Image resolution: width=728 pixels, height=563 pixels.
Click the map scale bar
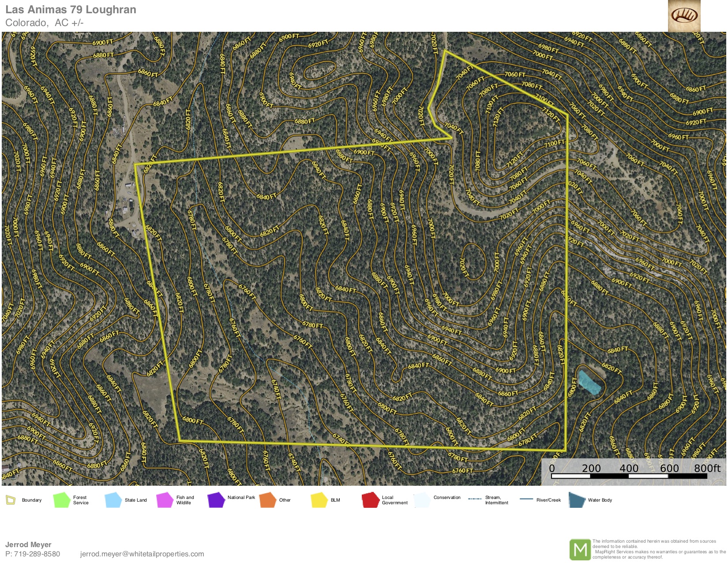click(629, 476)
